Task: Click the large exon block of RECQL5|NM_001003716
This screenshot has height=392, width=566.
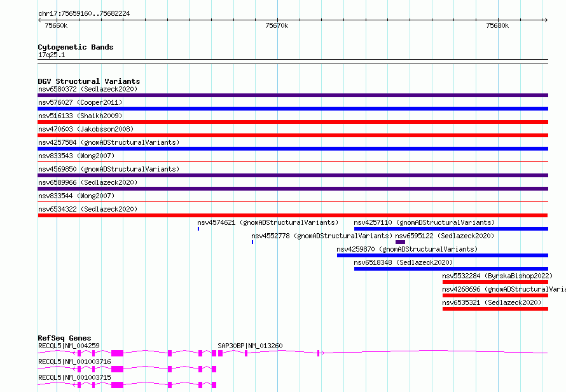Action: pyautogui.click(x=117, y=369)
